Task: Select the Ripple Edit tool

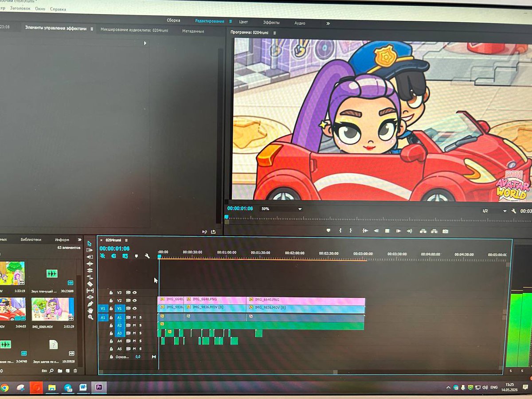Action: pos(90,263)
